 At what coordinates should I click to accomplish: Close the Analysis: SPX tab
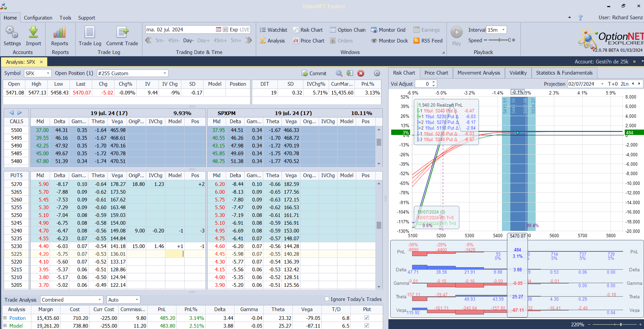(41, 62)
